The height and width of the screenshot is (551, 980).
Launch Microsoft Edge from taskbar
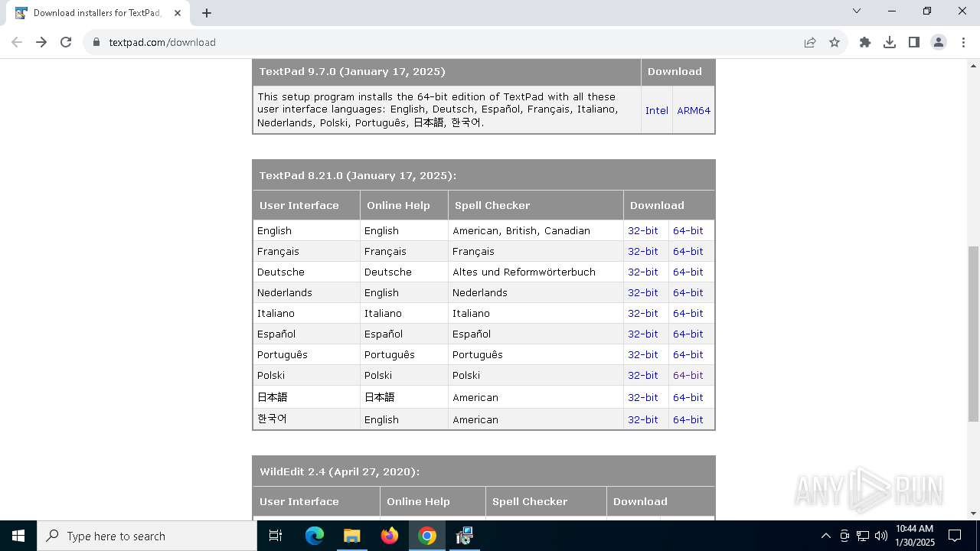tap(315, 536)
